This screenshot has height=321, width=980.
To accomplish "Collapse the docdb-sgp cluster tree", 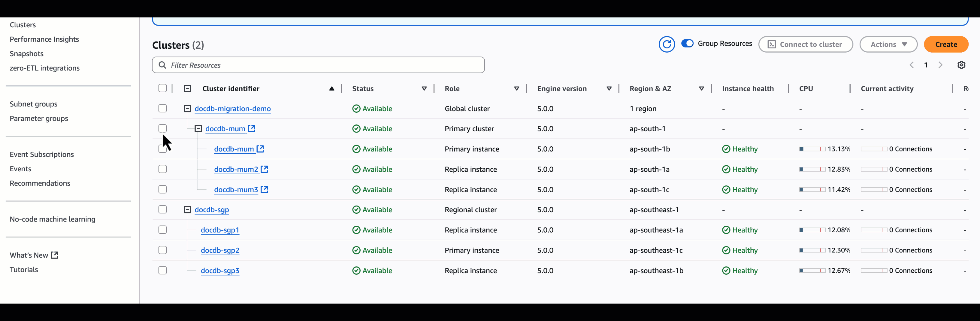I will [x=187, y=209].
